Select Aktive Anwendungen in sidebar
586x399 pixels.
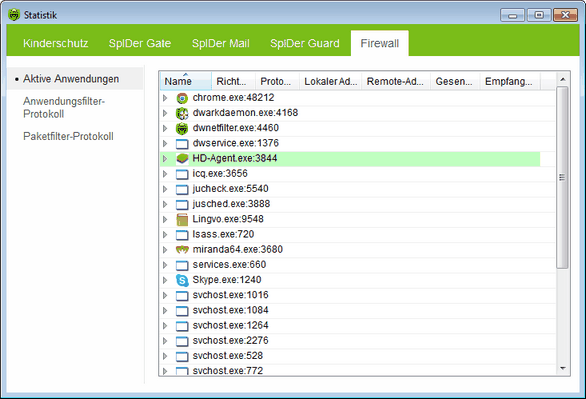(75, 79)
